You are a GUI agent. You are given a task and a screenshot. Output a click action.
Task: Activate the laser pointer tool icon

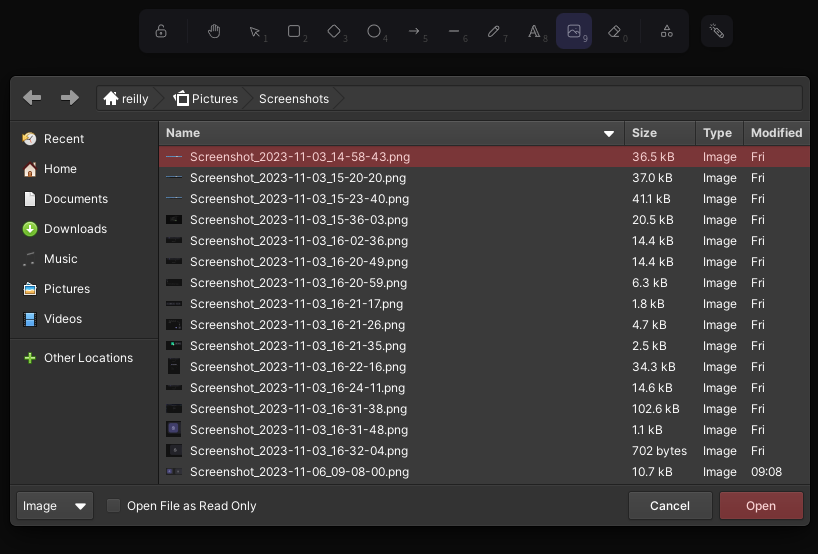[717, 31]
